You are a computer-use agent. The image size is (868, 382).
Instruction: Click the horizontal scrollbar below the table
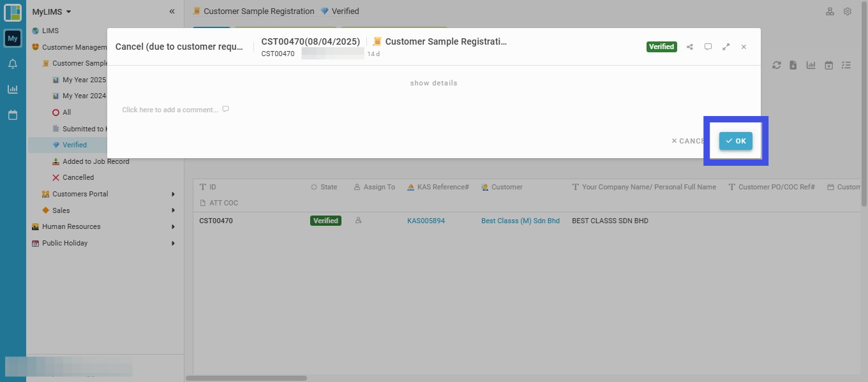point(246,378)
